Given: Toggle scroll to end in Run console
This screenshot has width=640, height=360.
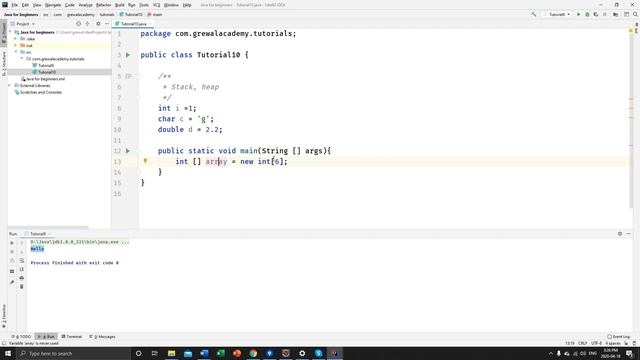Looking at the screenshot, I should tap(22, 269).
